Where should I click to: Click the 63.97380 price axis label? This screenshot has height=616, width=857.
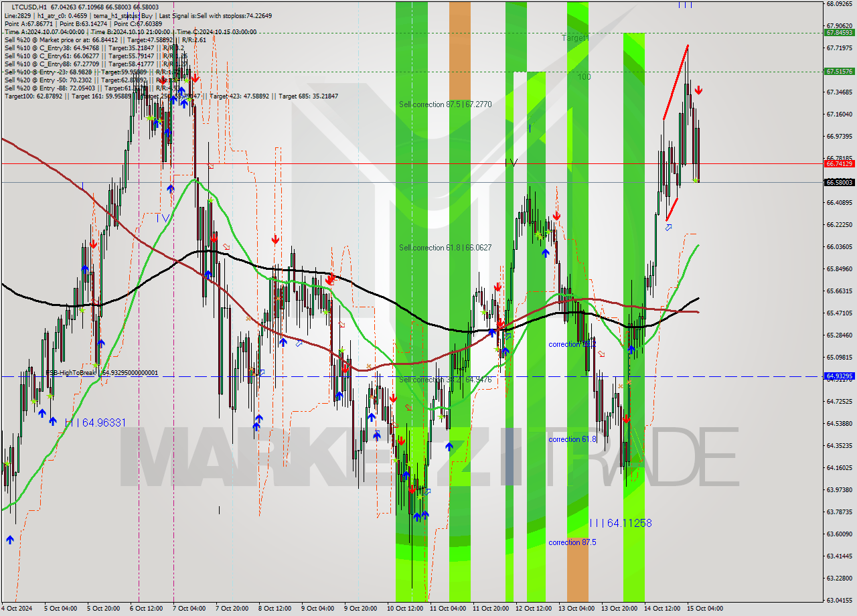839,489
